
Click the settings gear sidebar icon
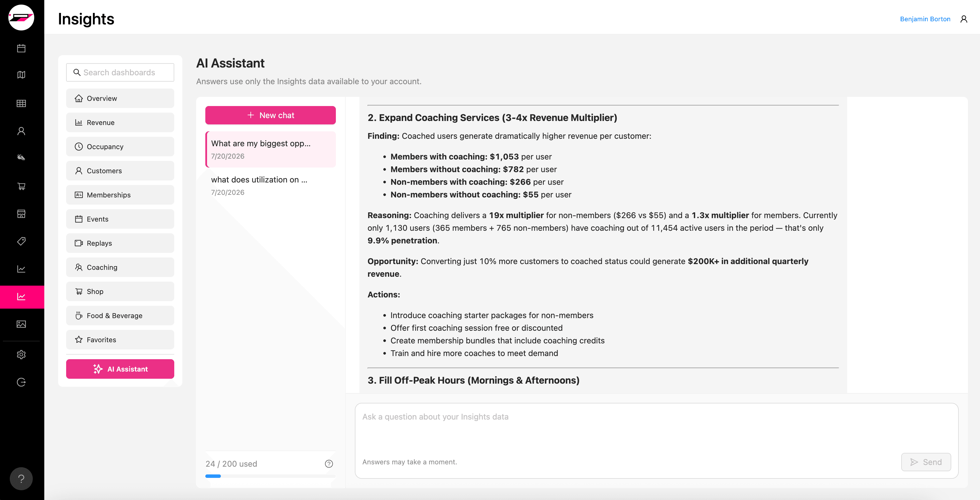click(21, 354)
